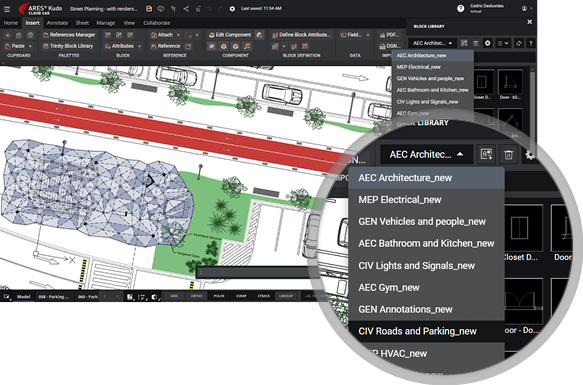This screenshot has height=385, width=583.
Task: Click Define Block Attribute button
Action: click(301, 35)
